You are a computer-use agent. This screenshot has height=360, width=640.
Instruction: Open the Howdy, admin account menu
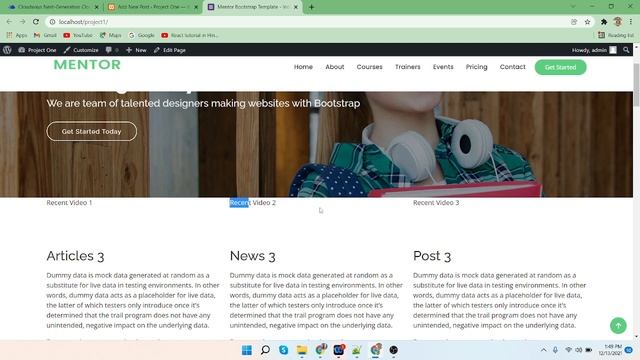tap(594, 50)
